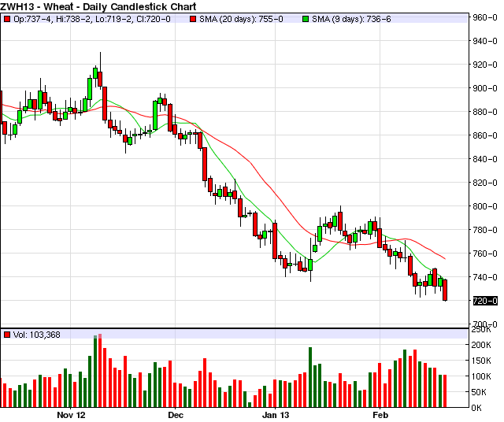Click the tallest green volume bar in mid-November
This screenshot has width=504, height=422.
point(95,372)
